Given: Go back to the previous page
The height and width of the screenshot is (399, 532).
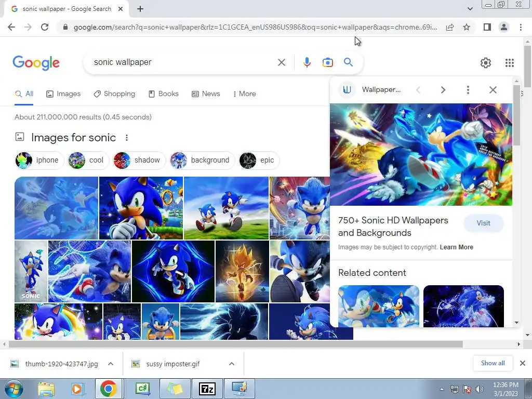Looking at the screenshot, I should 11,27.
